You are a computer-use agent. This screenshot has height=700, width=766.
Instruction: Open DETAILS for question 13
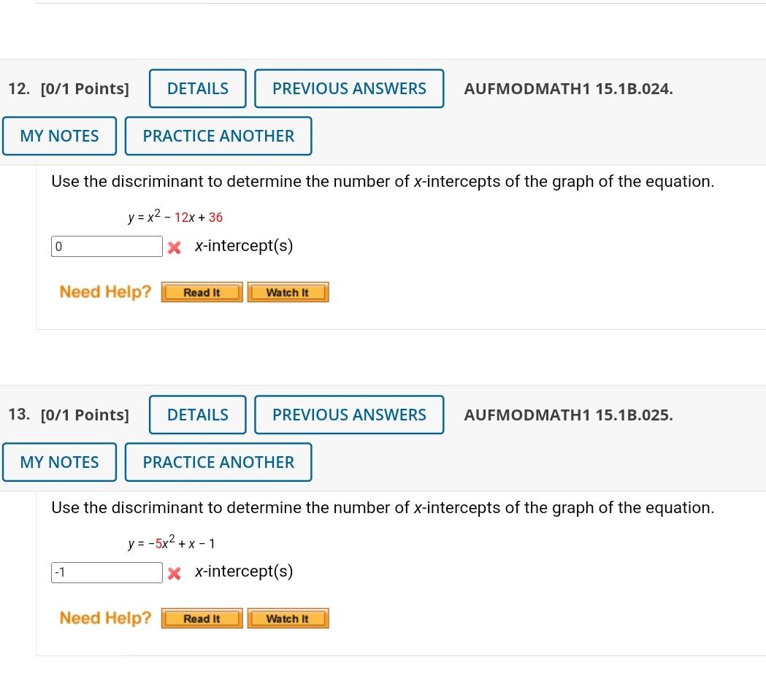[197, 415]
